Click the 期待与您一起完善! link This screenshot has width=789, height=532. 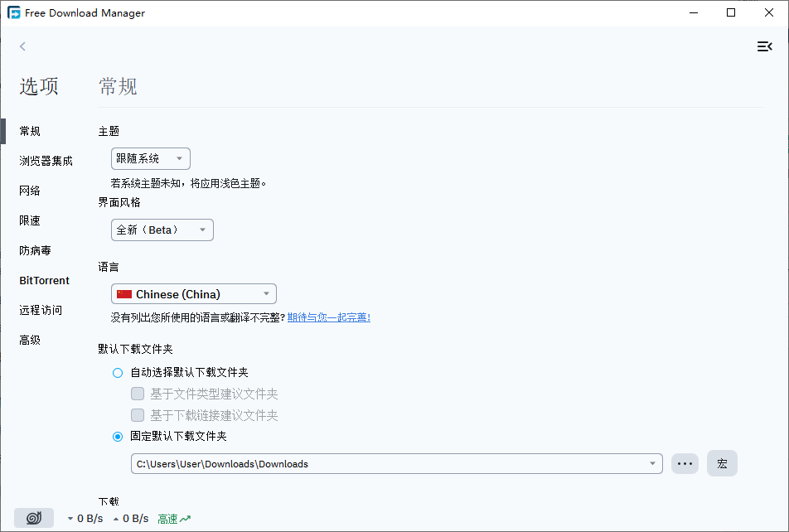click(328, 317)
